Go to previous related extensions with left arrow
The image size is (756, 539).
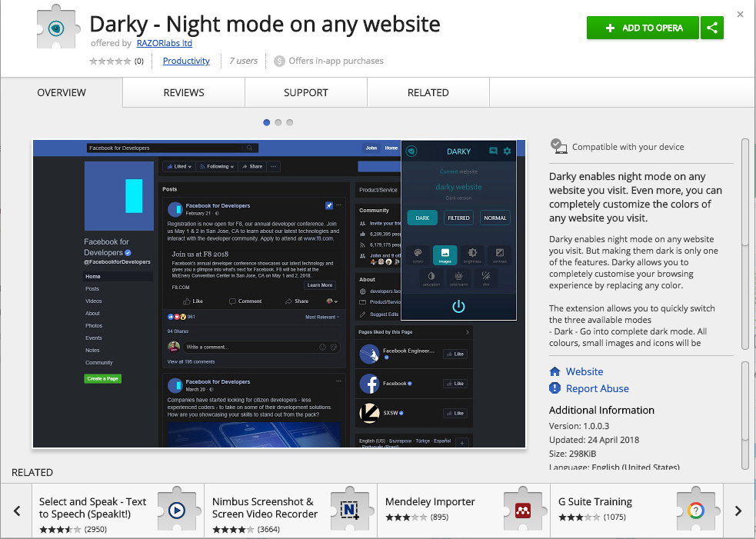click(x=17, y=511)
